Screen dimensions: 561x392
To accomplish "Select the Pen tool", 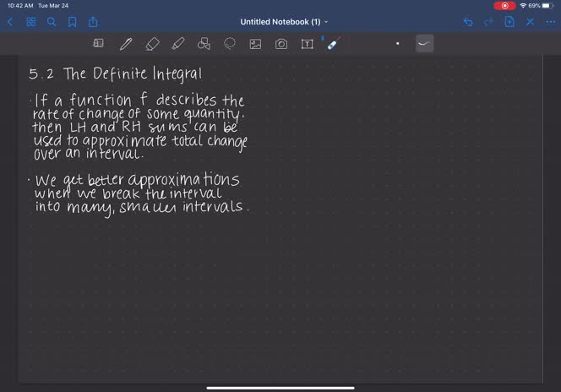I will pos(126,44).
